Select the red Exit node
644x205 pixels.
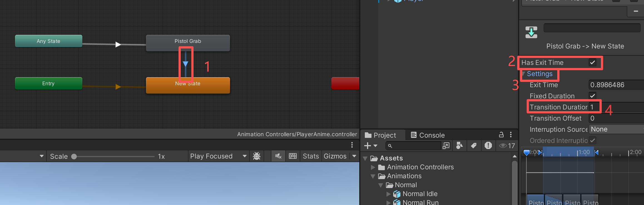(x=345, y=83)
